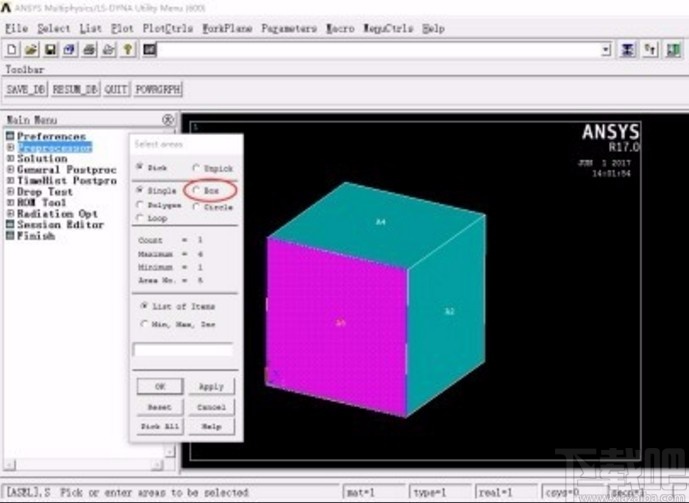Click Main Menu horizontal scrollbar

pyautogui.click(x=83, y=465)
